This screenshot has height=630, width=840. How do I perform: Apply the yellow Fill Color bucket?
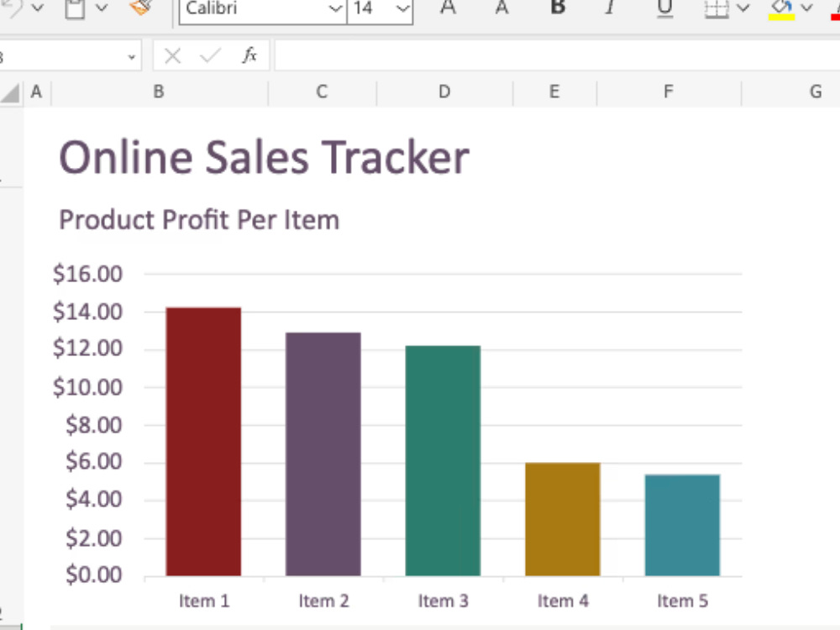[x=781, y=9]
